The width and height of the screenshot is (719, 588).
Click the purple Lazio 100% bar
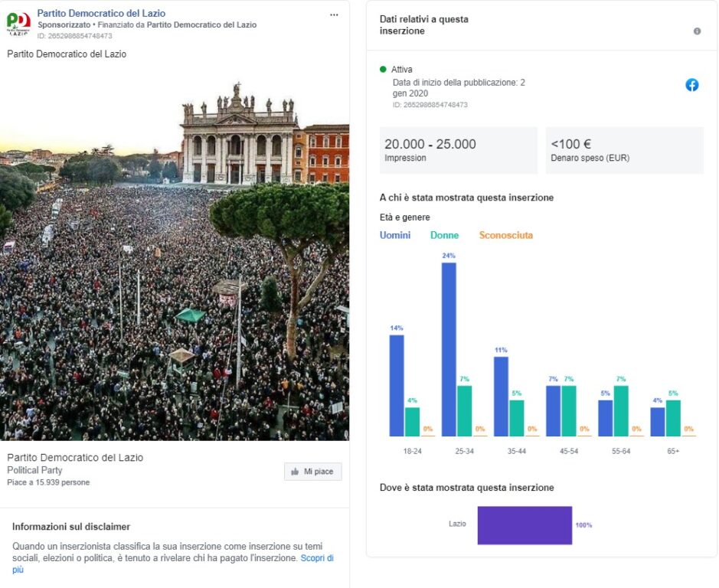(x=525, y=526)
